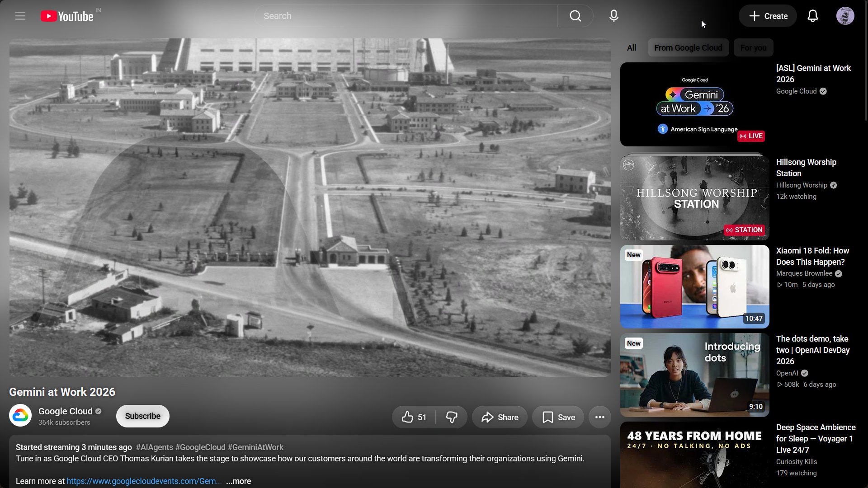Screen dimensions: 868x488
Task: Open the hamburger guide menu
Action: pyautogui.click(x=20, y=16)
